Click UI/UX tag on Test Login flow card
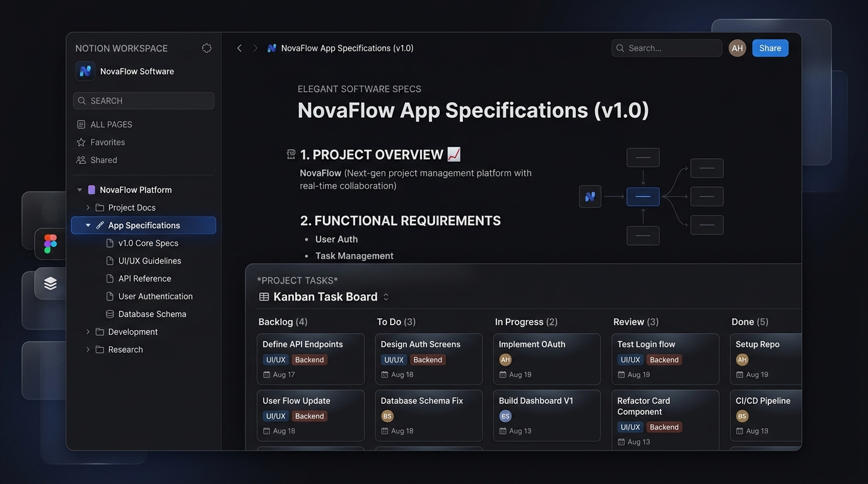Viewport: 868px width, 484px height. point(630,360)
